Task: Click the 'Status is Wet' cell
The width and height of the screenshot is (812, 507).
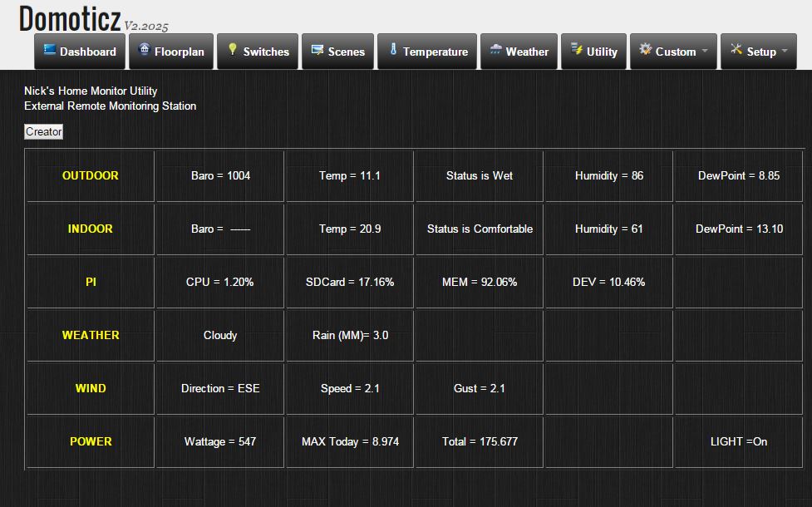Action: click(x=480, y=175)
